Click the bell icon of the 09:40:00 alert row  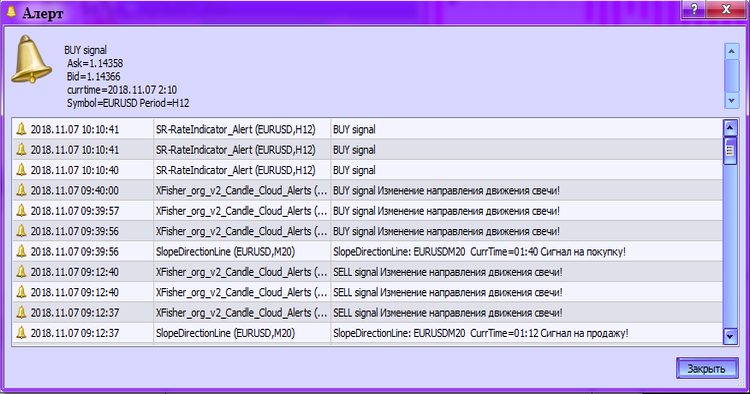pyautogui.click(x=21, y=190)
